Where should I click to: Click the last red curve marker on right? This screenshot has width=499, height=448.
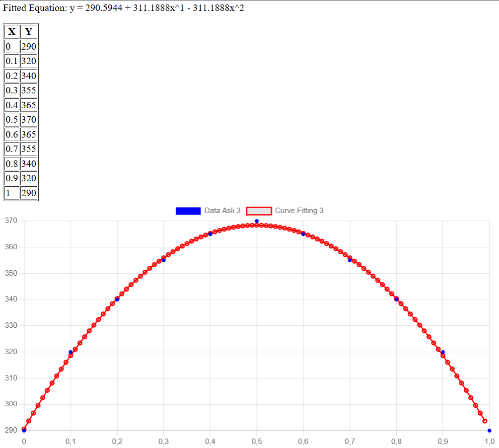(485, 421)
